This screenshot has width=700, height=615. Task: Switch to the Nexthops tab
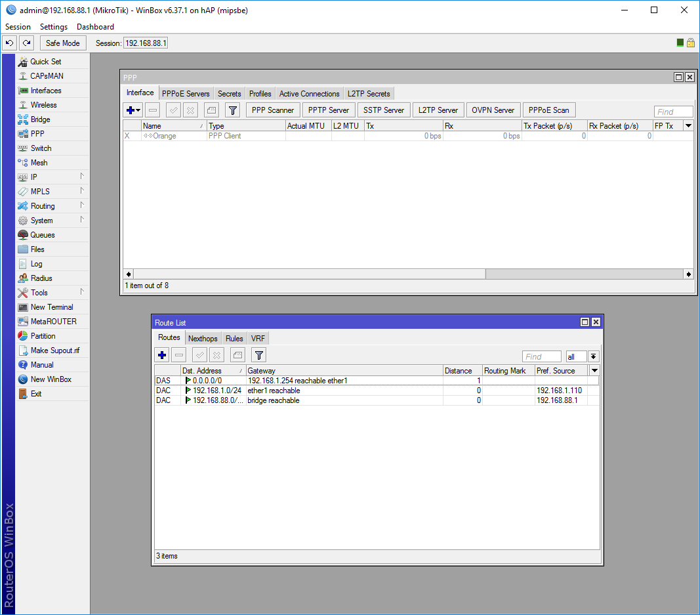click(x=203, y=339)
